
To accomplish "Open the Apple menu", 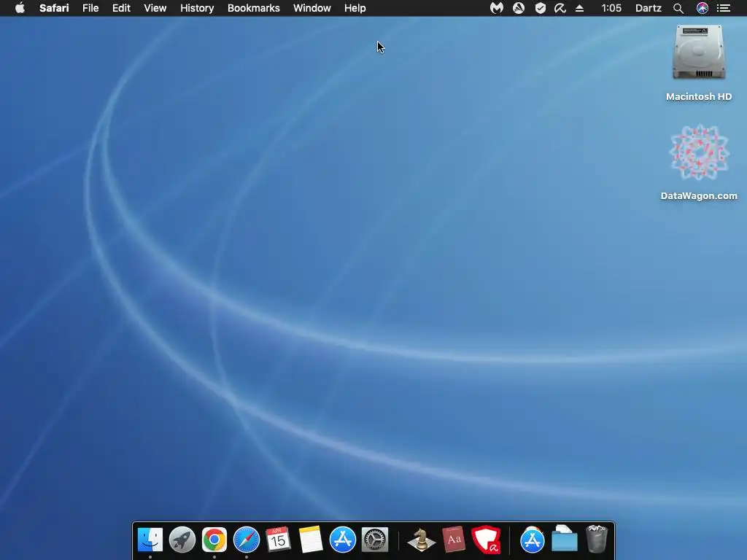I will (x=20, y=8).
